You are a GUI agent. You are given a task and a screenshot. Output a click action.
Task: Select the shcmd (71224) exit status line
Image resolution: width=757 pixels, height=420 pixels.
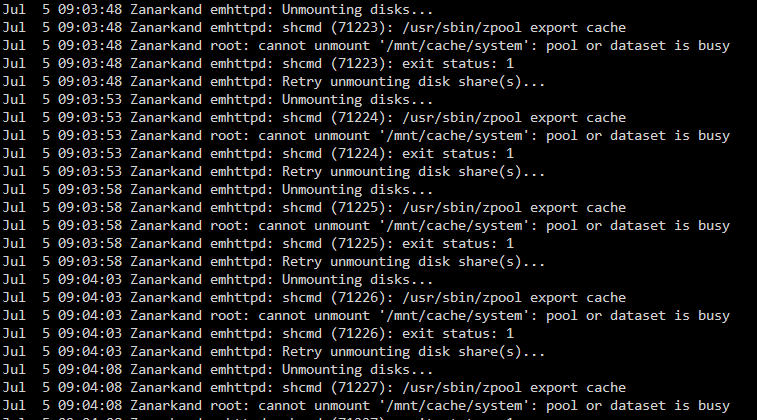[x=258, y=154]
